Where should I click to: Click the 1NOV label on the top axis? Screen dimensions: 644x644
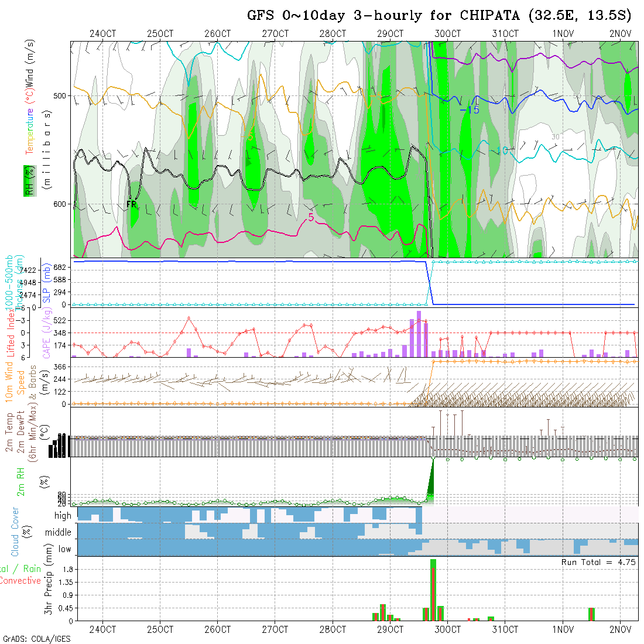tap(563, 33)
